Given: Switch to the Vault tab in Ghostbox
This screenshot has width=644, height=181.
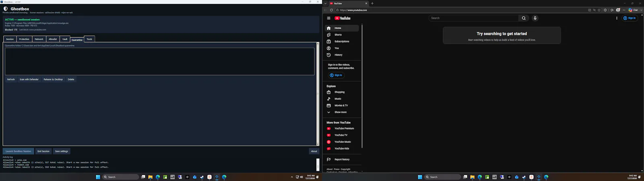Looking at the screenshot, I should pos(65,39).
